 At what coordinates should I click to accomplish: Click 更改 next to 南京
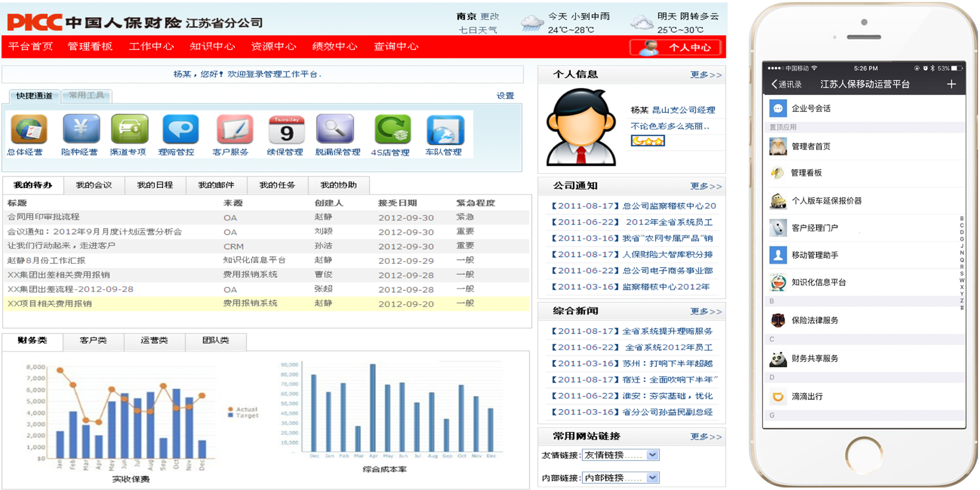click(490, 16)
